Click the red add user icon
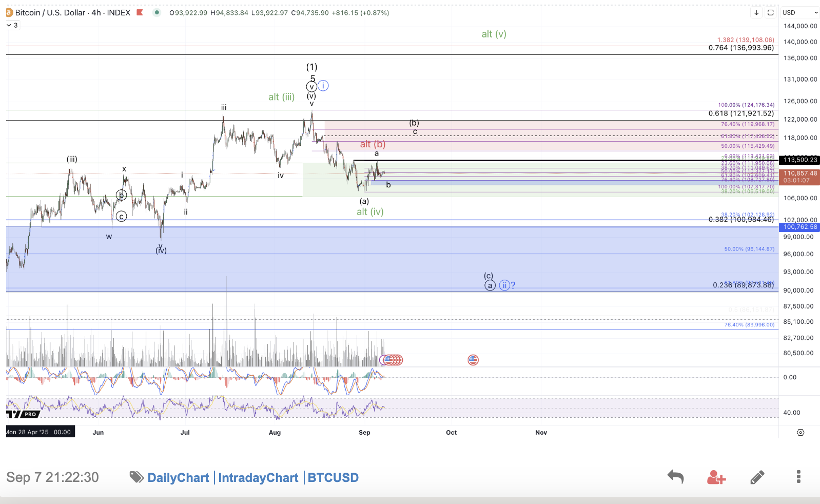The height and width of the screenshot is (504, 820). pos(716,477)
